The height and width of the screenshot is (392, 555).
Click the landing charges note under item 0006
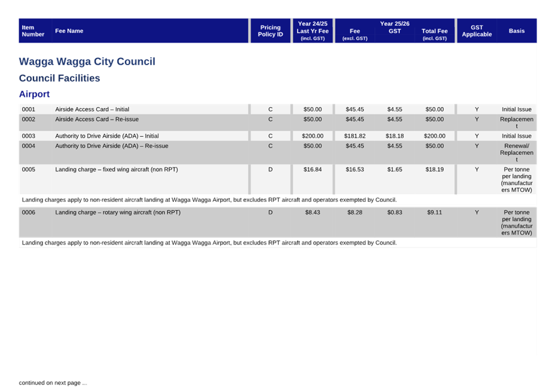pyautogui.click(x=209, y=243)
